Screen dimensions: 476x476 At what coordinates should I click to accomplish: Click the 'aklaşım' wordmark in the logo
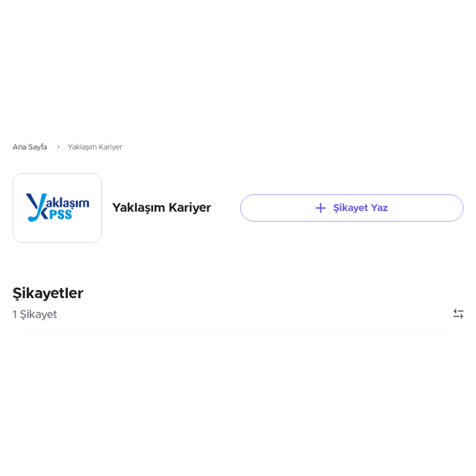point(68,203)
